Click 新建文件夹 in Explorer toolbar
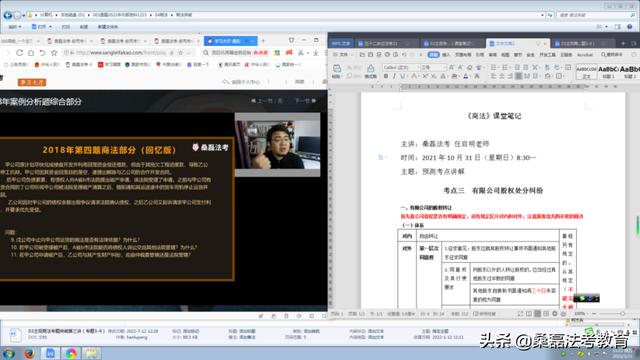The height and width of the screenshot is (360, 640). (108, 27)
